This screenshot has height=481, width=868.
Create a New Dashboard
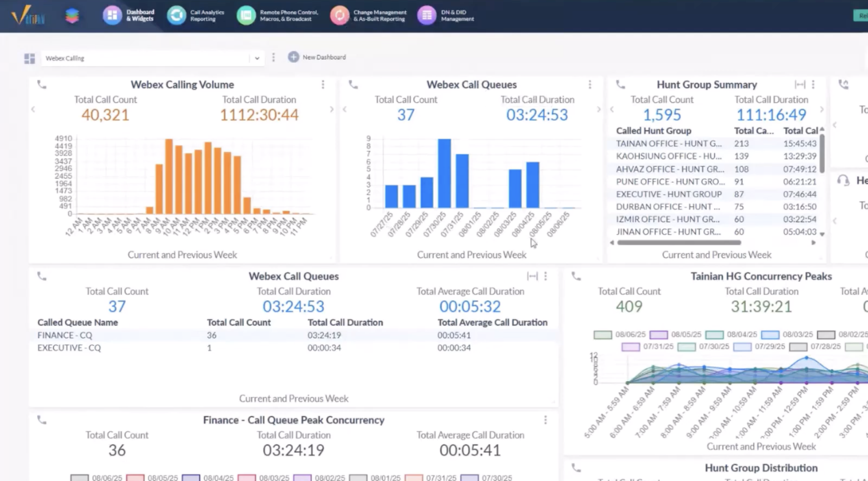tap(317, 57)
